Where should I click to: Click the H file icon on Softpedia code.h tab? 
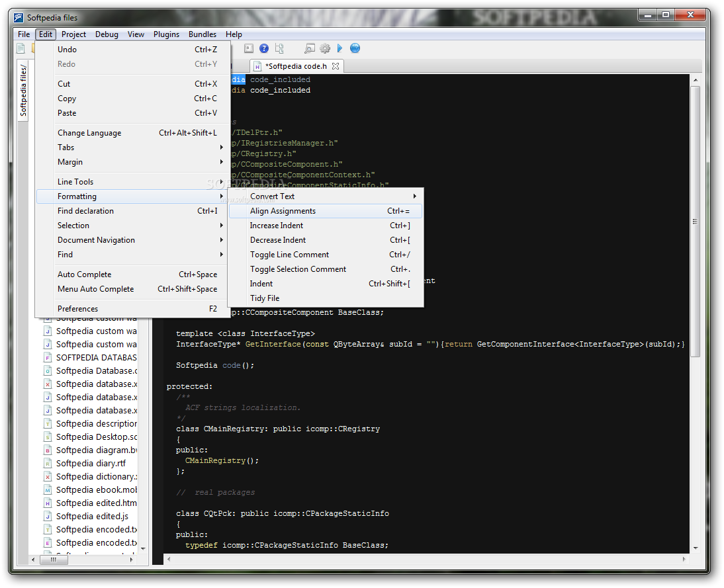257,66
